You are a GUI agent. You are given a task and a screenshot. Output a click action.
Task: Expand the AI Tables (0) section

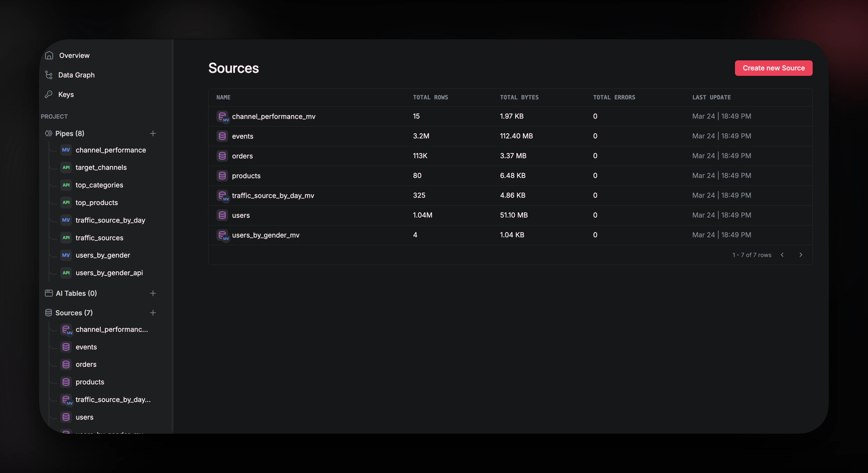(x=76, y=293)
